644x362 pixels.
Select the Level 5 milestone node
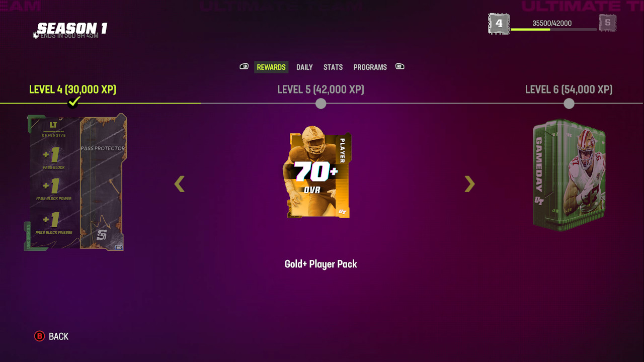coord(321,104)
